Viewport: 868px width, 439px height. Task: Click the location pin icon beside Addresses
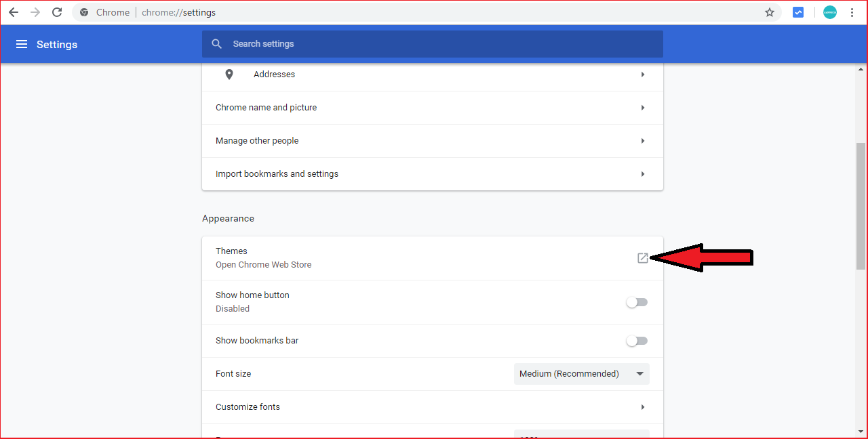229,75
